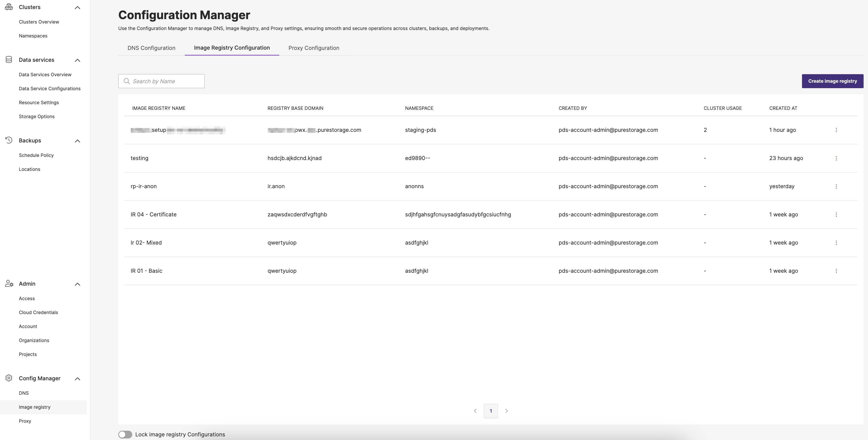
Task: Click the Create image registry button
Action: [832, 81]
